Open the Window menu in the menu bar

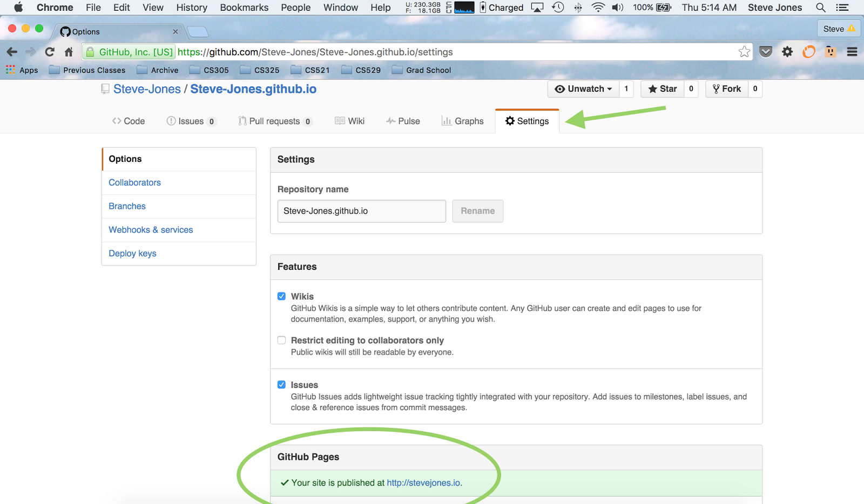[341, 8]
